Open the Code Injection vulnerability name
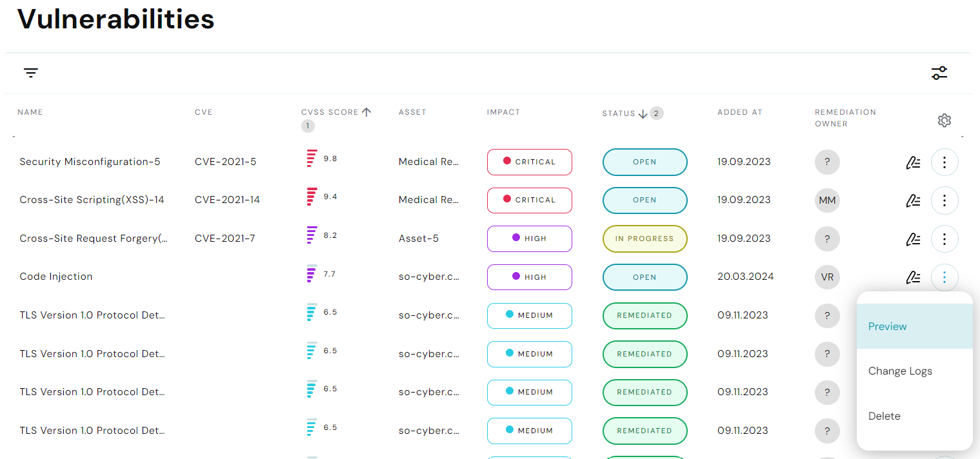980x459 pixels. (56, 277)
